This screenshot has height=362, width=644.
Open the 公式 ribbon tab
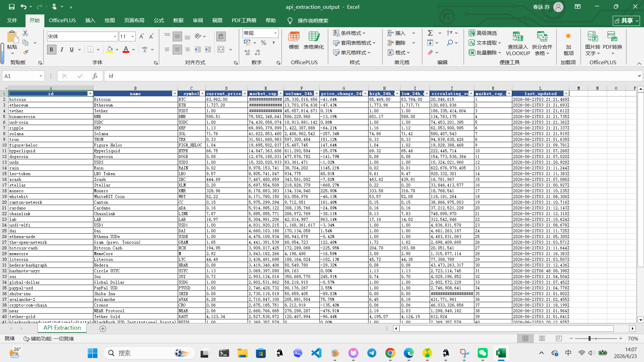click(x=159, y=21)
